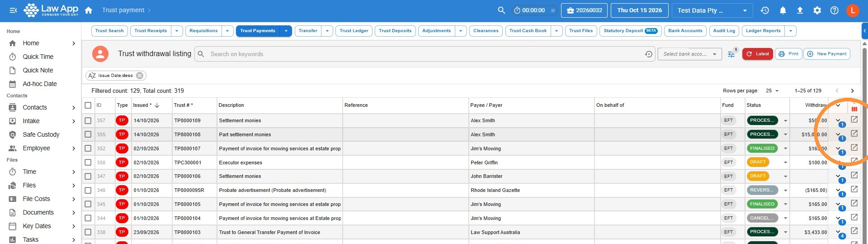This screenshot has width=868, height=244.
Task: Open the hamburger menu toggle
Action: point(13,10)
